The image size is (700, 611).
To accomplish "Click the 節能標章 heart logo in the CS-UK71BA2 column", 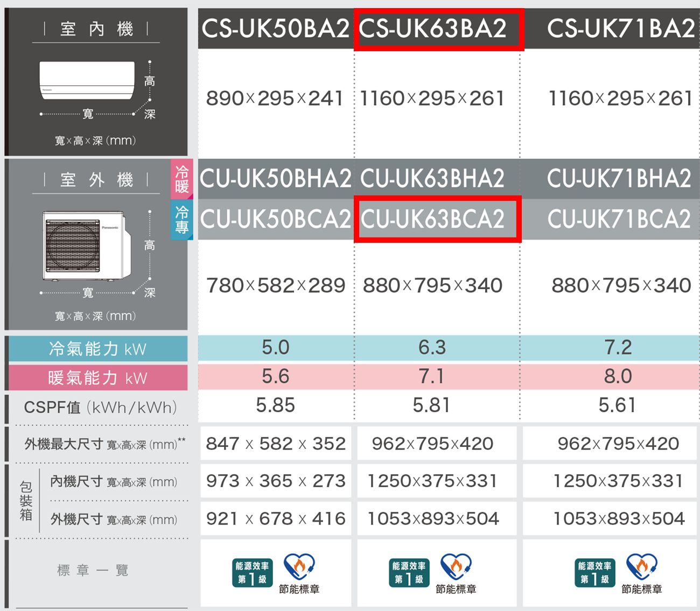I will (x=642, y=567).
